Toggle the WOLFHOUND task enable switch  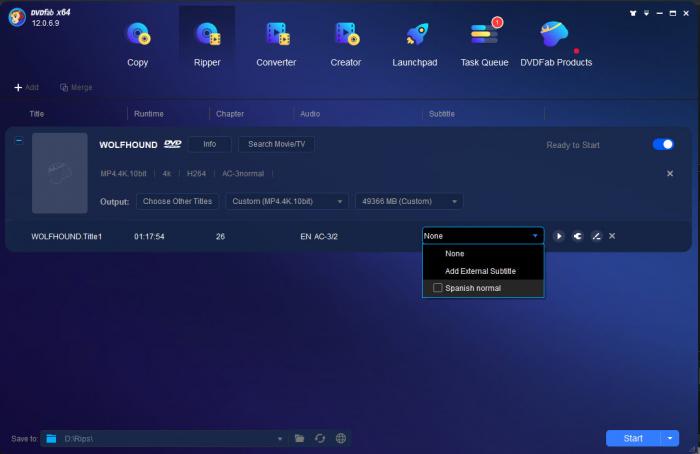tap(663, 144)
